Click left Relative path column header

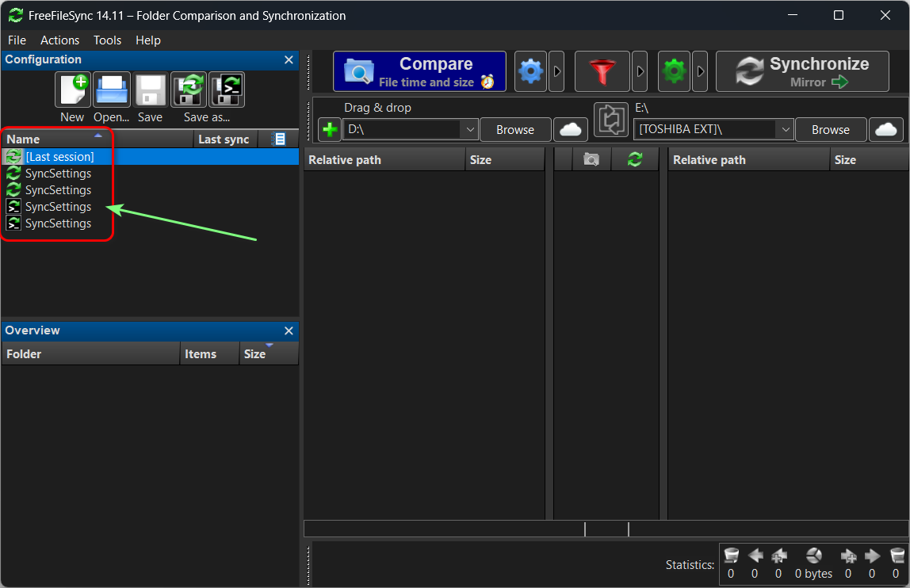(384, 159)
